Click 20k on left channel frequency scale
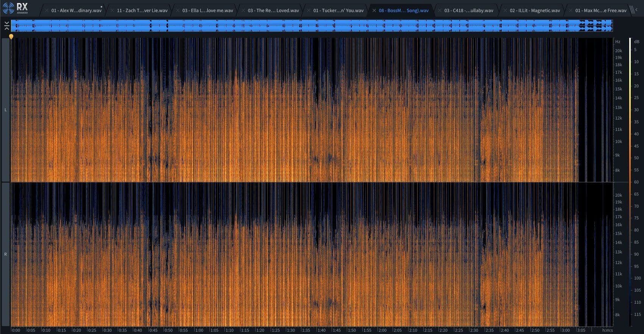 click(619, 51)
